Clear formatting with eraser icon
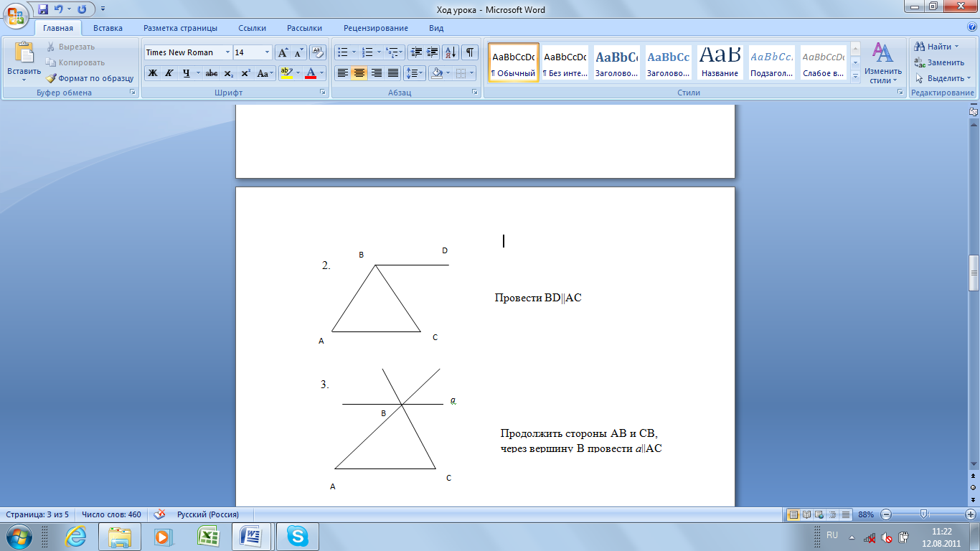 click(x=319, y=52)
